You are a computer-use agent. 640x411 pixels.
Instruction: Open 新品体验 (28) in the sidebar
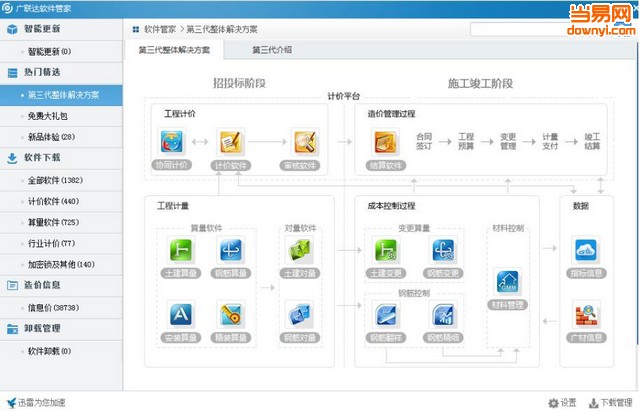61,137
